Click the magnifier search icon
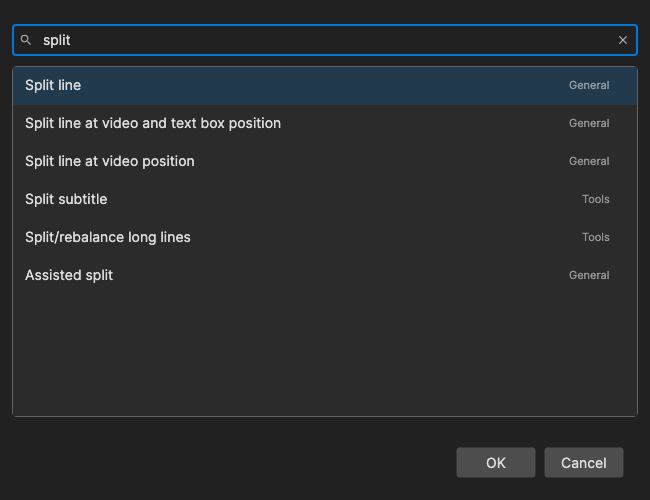The image size is (650, 500). (x=26, y=40)
